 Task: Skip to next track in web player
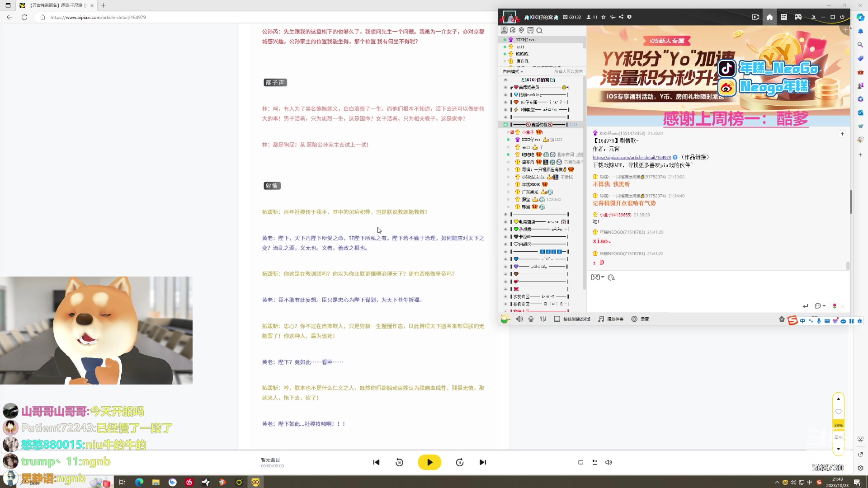pos(482,462)
